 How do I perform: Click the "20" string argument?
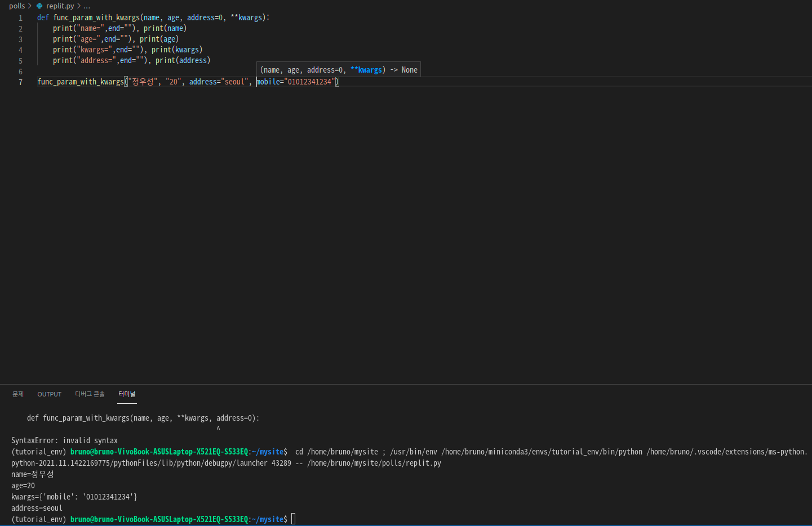pyautogui.click(x=174, y=82)
